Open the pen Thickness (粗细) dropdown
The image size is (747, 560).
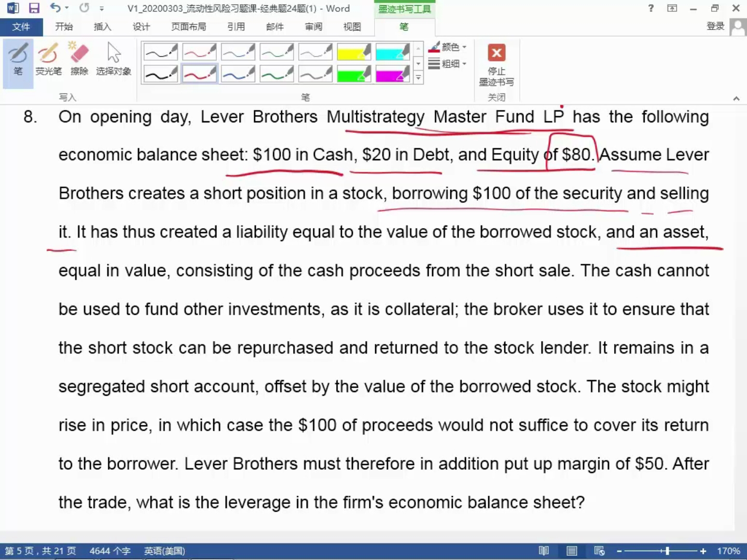(448, 64)
